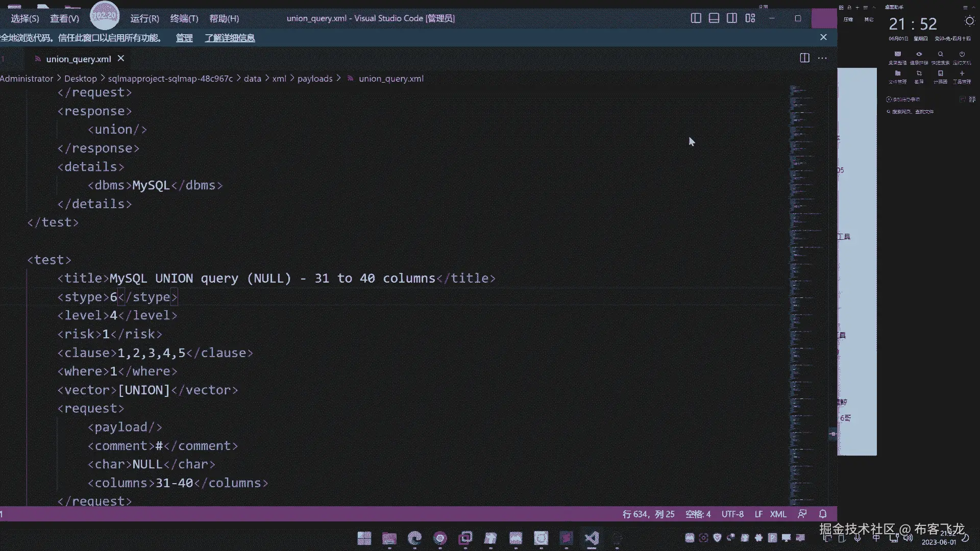
Task: Click the feedback icon in status bar
Action: [x=802, y=514]
